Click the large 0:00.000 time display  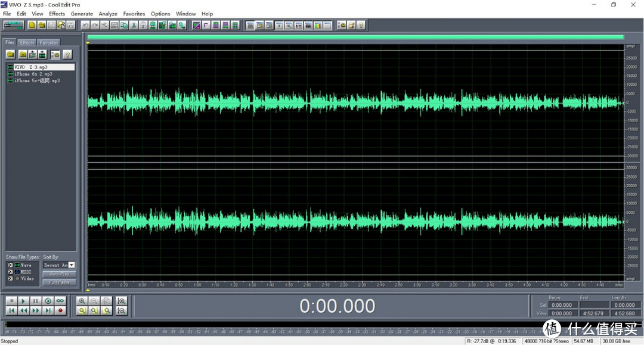337,306
